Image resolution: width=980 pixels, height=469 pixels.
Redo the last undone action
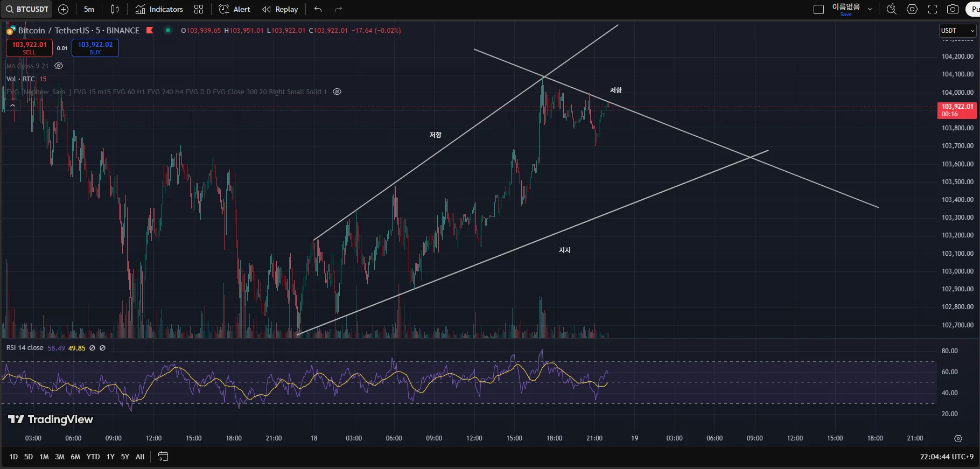(338, 9)
